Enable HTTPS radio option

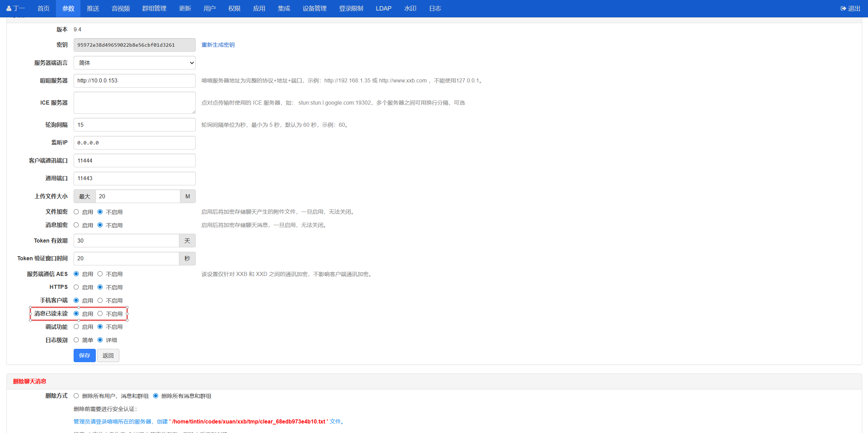(76, 287)
